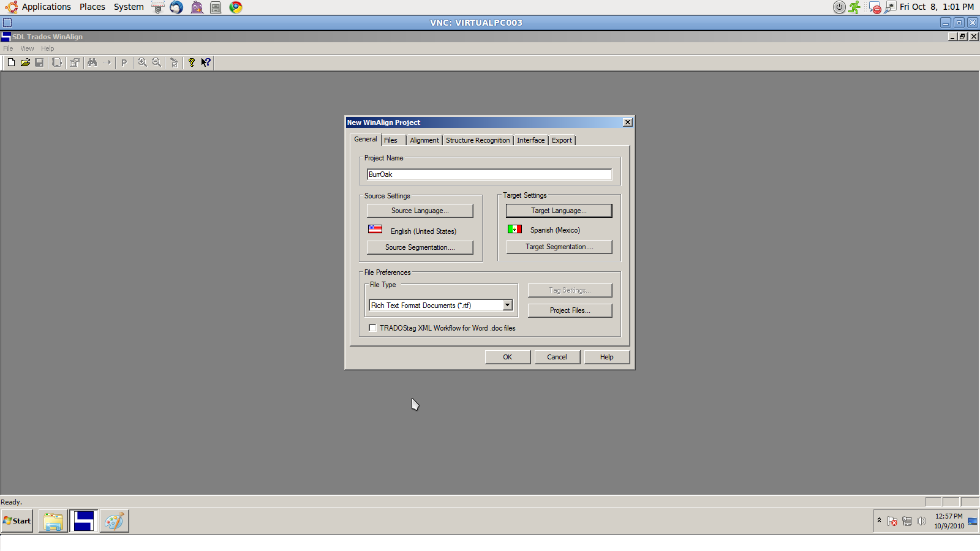
Task: Open the Start menu
Action: 17,521
